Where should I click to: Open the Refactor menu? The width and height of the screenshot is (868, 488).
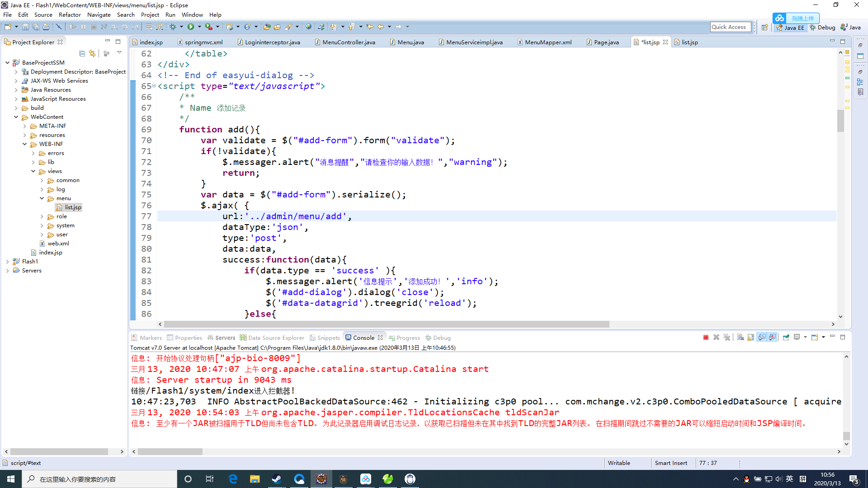(x=70, y=15)
